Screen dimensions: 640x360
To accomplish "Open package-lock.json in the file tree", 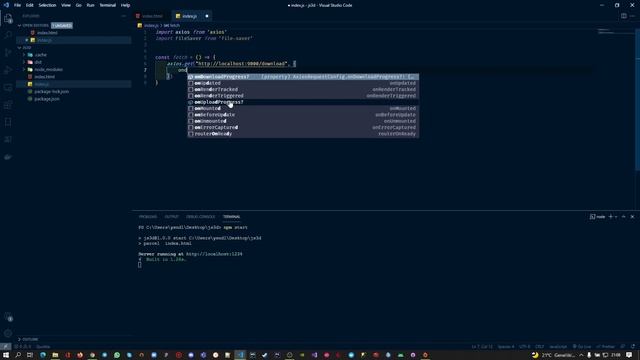I will pos(51,91).
